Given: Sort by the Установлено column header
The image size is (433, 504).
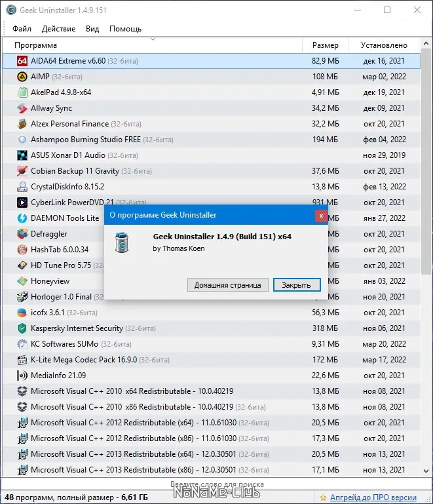Looking at the screenshot, I should pyautogui.click(x=384, y=45).
